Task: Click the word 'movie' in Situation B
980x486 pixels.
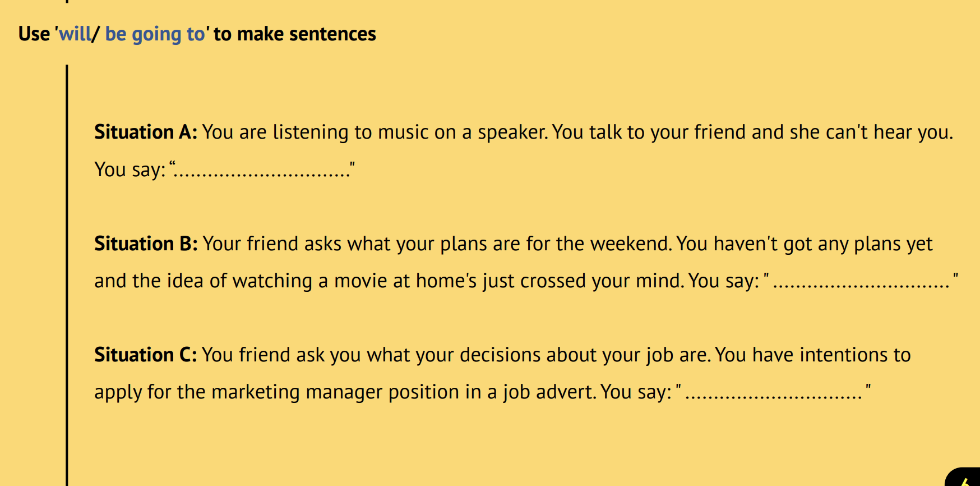Action: click(x=360, y=281)
